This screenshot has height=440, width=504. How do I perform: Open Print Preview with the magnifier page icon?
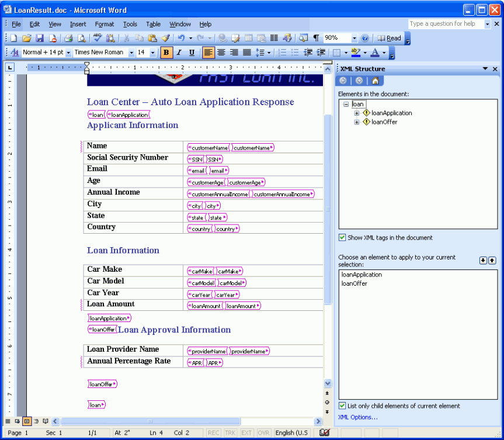81,39
